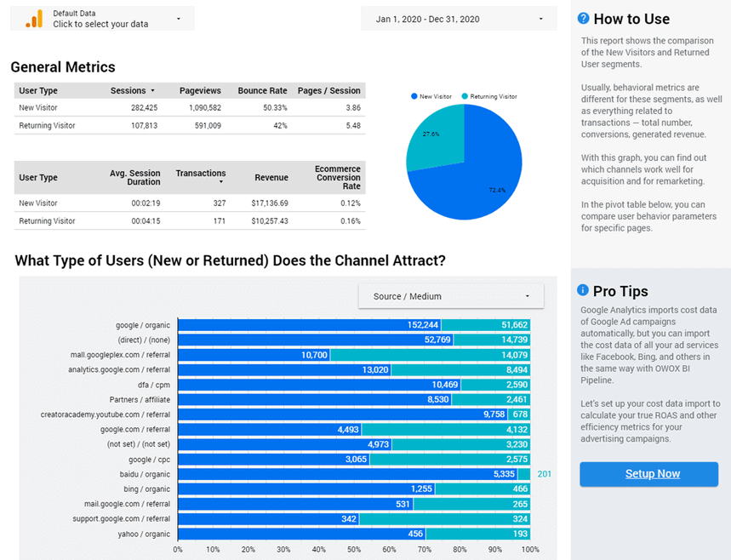Select New Visitor sessions value 282,425

[x=144, y=108]
